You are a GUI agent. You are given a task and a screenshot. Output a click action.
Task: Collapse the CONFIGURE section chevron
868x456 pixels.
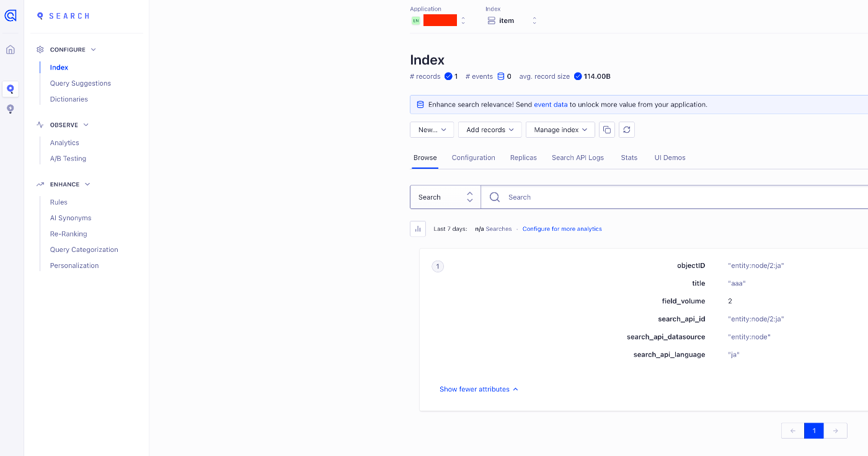tap(92, 49)
